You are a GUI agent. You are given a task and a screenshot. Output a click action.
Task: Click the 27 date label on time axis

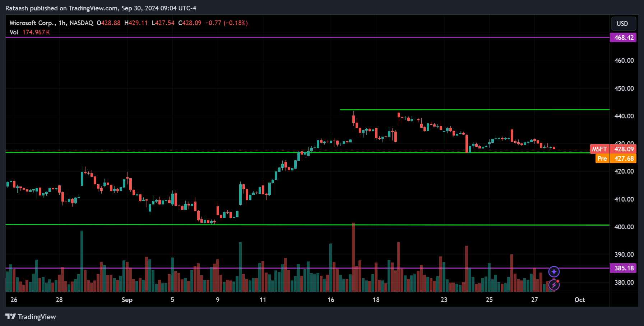pos(534,300)
